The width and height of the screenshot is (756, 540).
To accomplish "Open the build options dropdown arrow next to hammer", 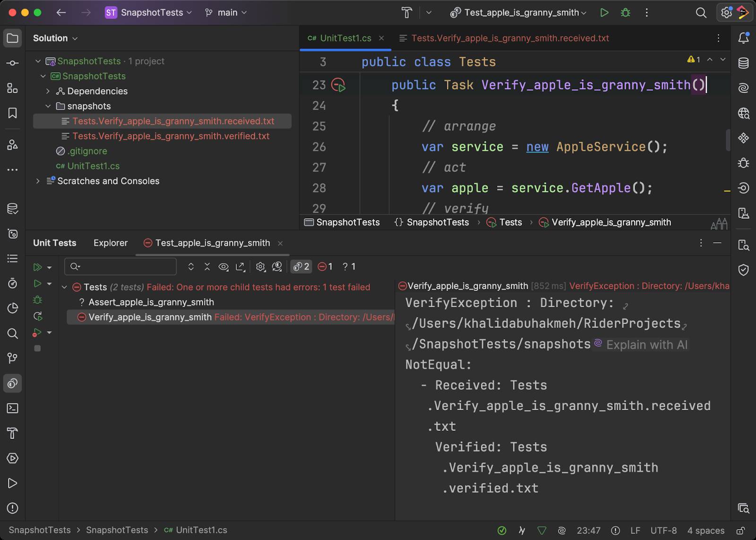I will 429,13.
